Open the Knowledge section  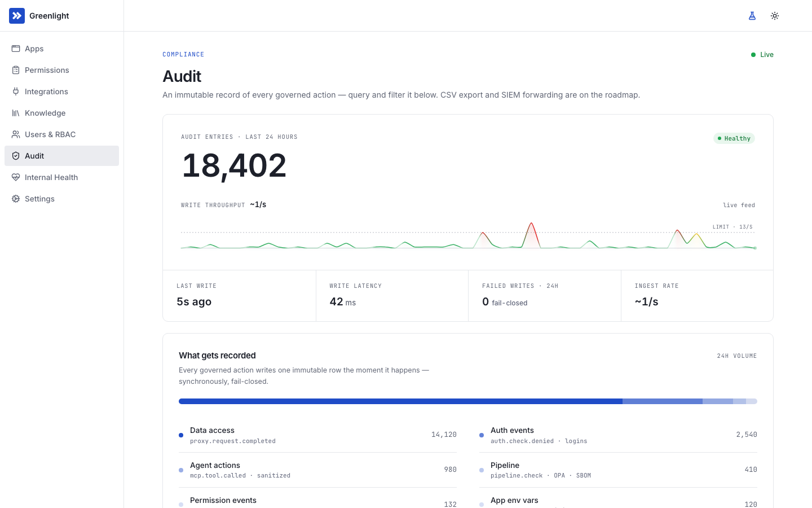click(x=61, y=113)
